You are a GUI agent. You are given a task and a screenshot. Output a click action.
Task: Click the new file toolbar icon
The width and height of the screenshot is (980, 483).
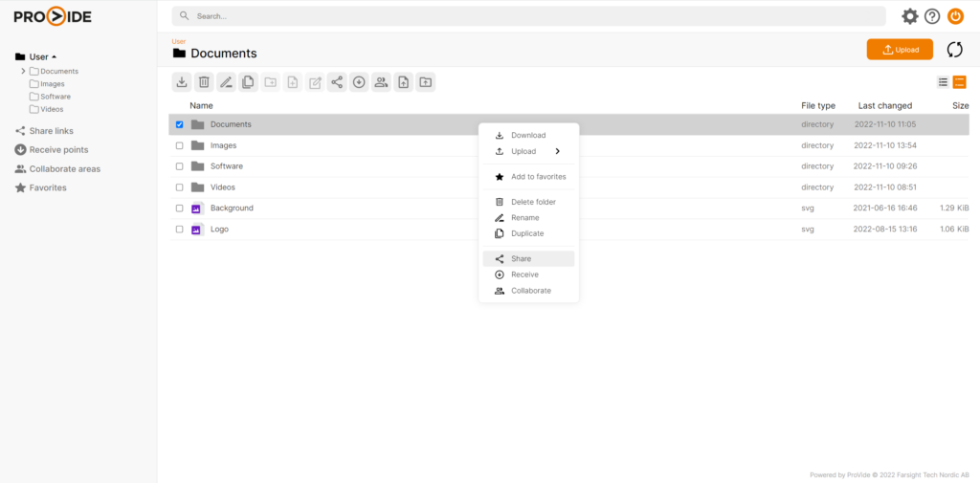(293, 82)
